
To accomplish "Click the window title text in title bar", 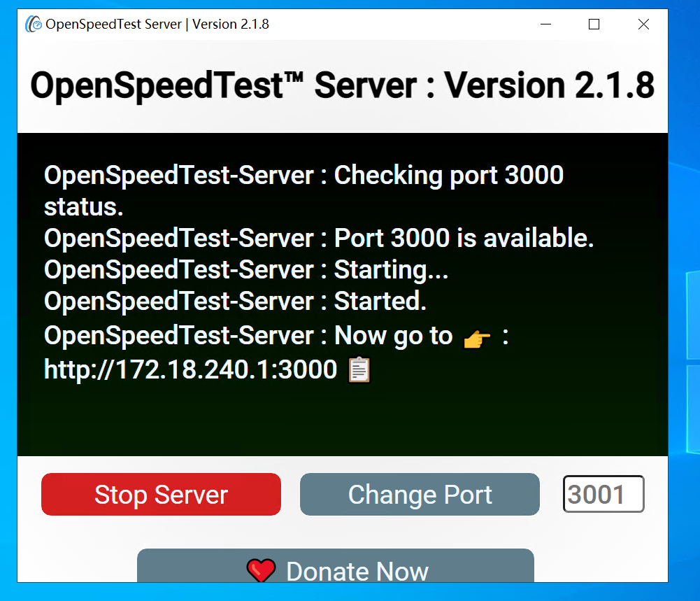I will [x=157, y=24].
